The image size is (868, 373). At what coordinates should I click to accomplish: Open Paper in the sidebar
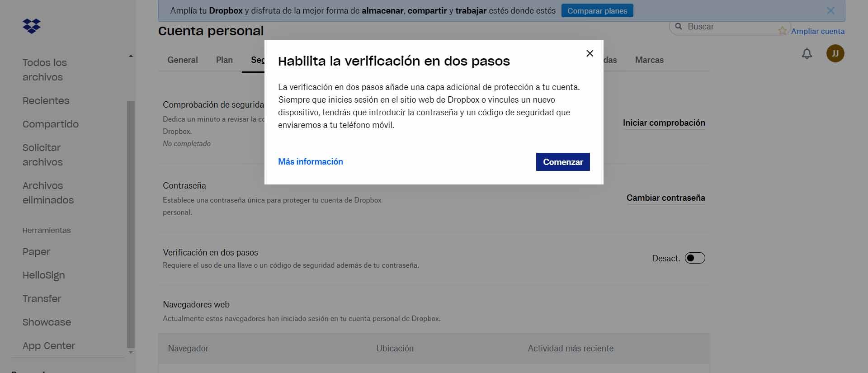[x=37, y=252]
